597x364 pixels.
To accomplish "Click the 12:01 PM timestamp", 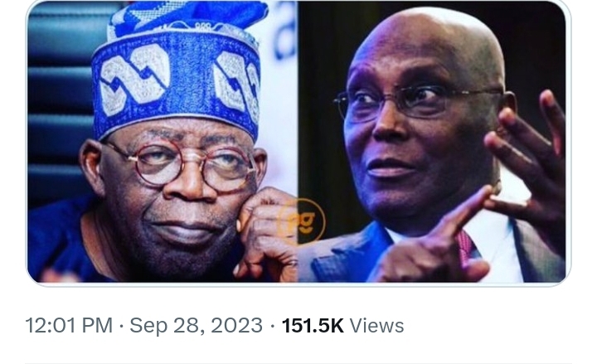I will [69, 326].
